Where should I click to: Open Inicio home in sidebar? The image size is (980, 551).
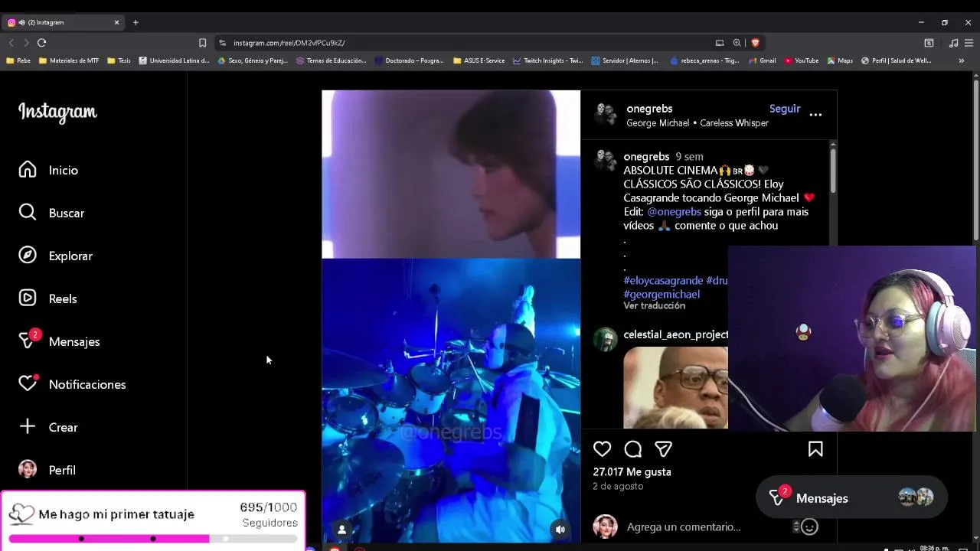tap(48, 170)
